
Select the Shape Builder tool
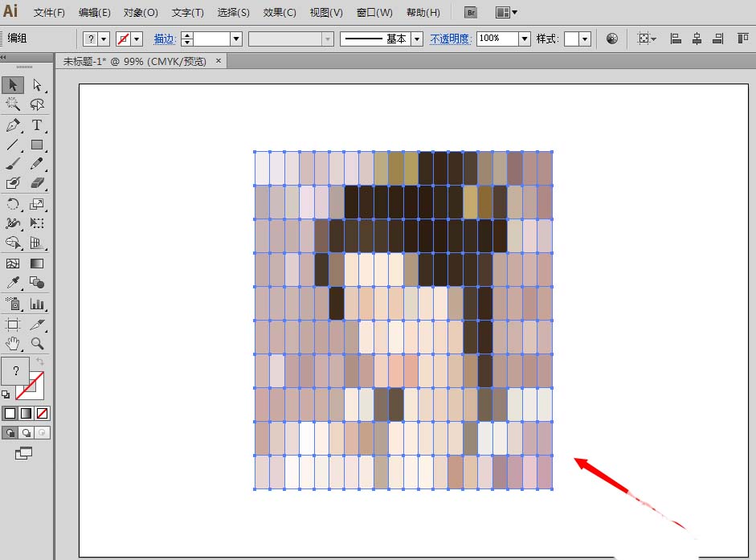pyautogui.click(x=13, y=243)
